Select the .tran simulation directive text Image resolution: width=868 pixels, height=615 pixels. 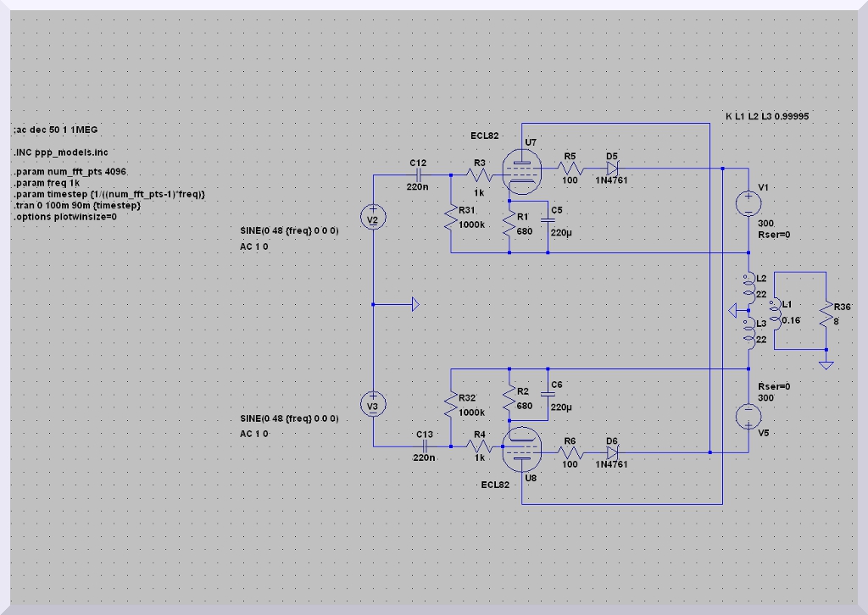(x=77, y=205)
